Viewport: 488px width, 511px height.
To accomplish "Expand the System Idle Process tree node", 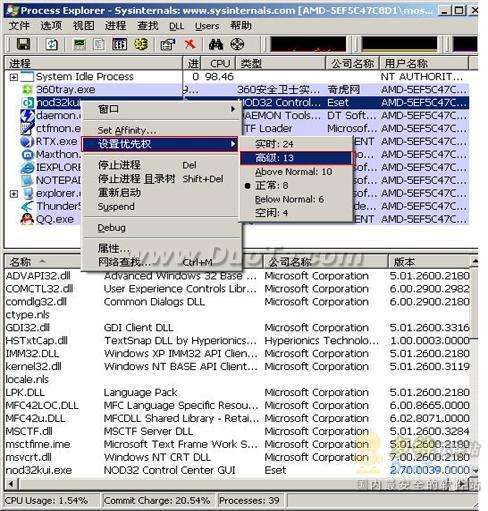I will 14,77.
